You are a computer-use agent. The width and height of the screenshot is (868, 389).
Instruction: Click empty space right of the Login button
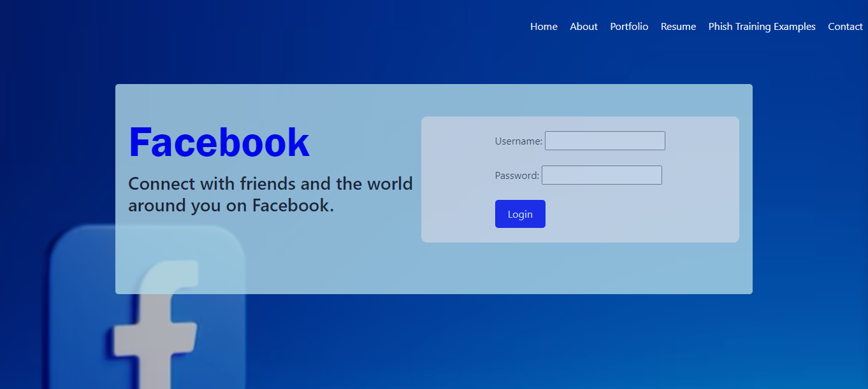[637, 215]
